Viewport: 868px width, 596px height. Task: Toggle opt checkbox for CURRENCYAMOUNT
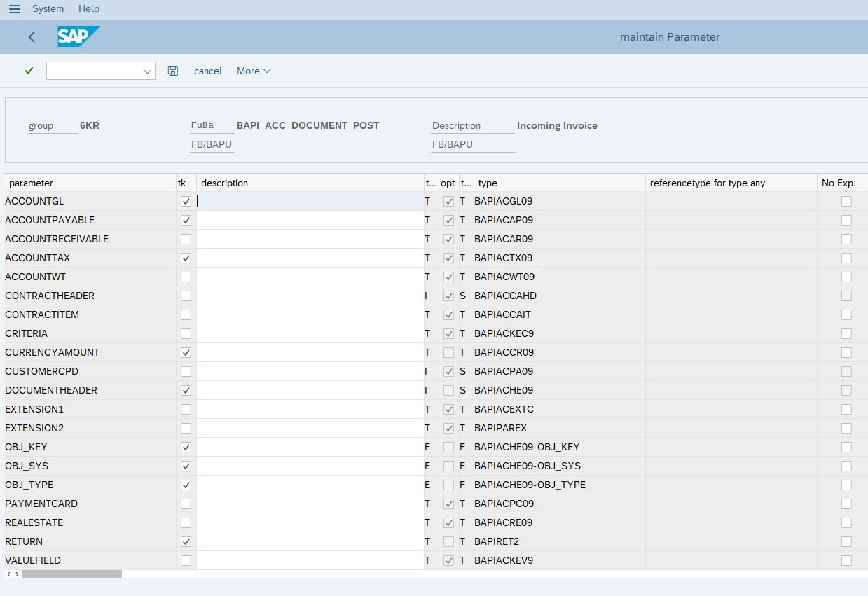(x=448, y=352)
